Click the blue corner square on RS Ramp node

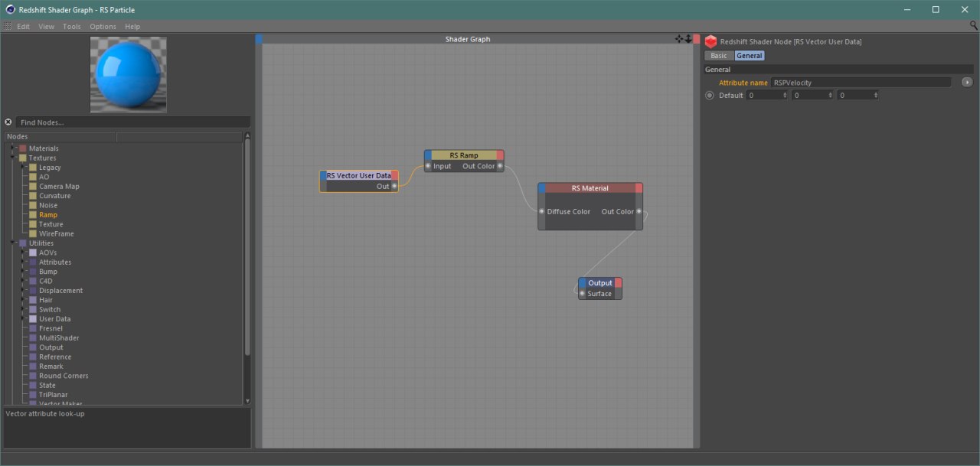pyautogui.click(x=428, y=155)
